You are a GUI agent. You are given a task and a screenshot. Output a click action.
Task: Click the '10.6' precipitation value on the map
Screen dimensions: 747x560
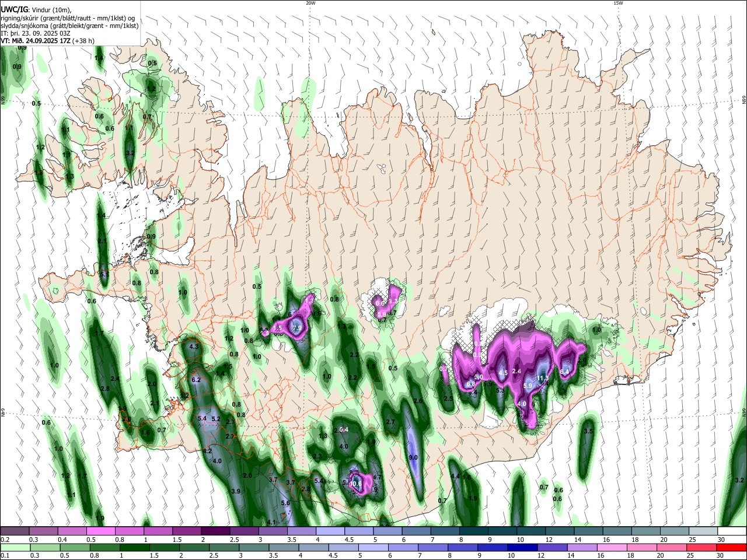pyautogui.click(x=355, y=484)
